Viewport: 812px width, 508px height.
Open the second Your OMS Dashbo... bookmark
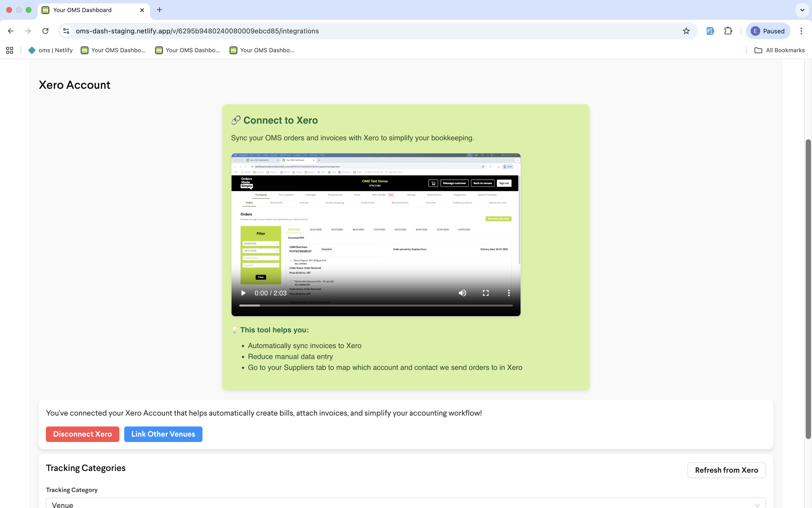[x=188, y=50]
